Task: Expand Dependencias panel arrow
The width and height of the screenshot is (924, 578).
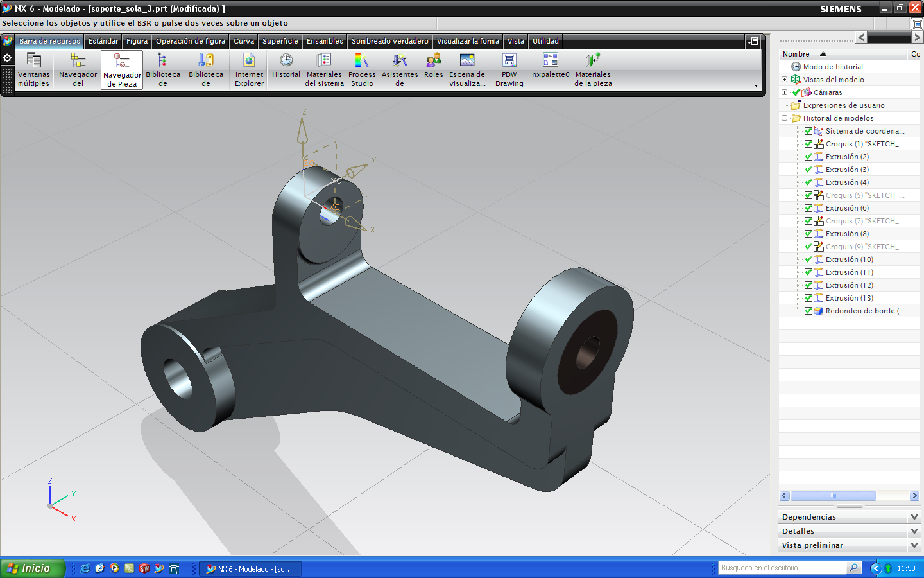Action: tap(914, 517)
